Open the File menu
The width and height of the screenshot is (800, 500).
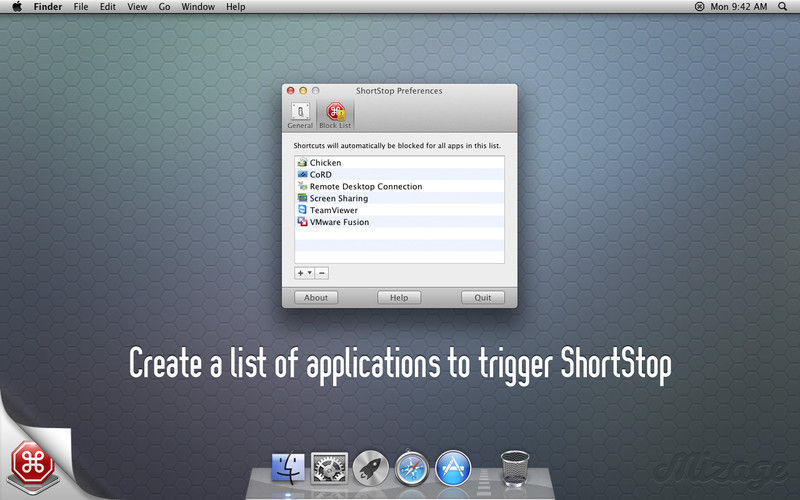pyautogui.click(x=81, y=7)
